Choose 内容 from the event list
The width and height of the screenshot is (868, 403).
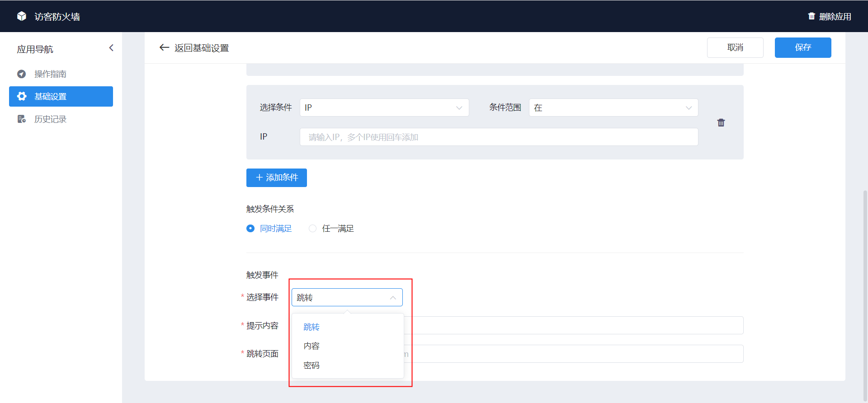tap(348, 346)
